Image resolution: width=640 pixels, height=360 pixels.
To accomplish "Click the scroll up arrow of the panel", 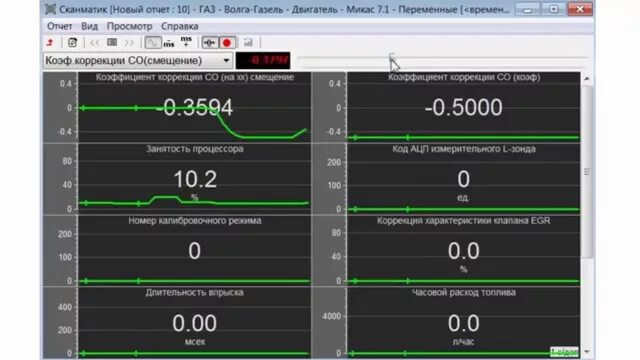I will point(587,78).
